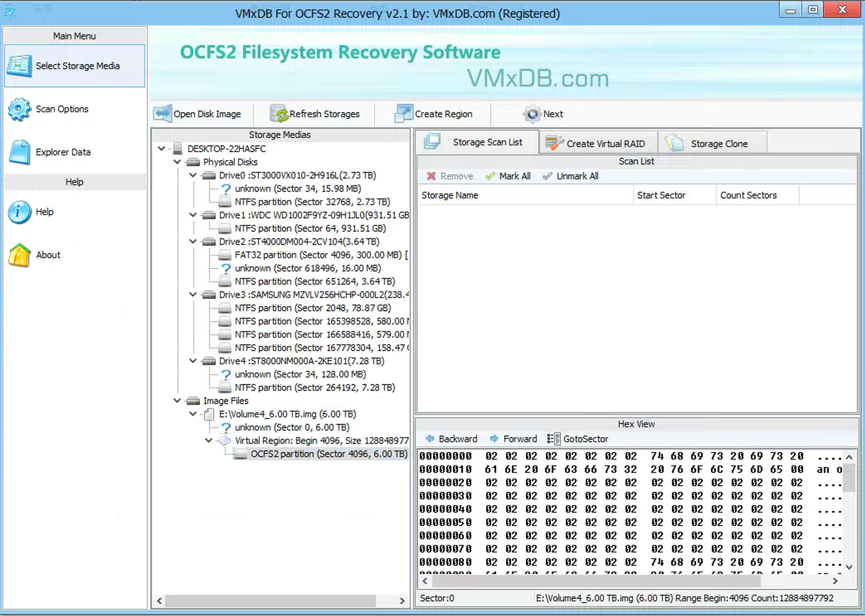This screenshot has width=865, height=616.
Task: Collapse the Physical Disks node
Action: (x=177, y=162)
